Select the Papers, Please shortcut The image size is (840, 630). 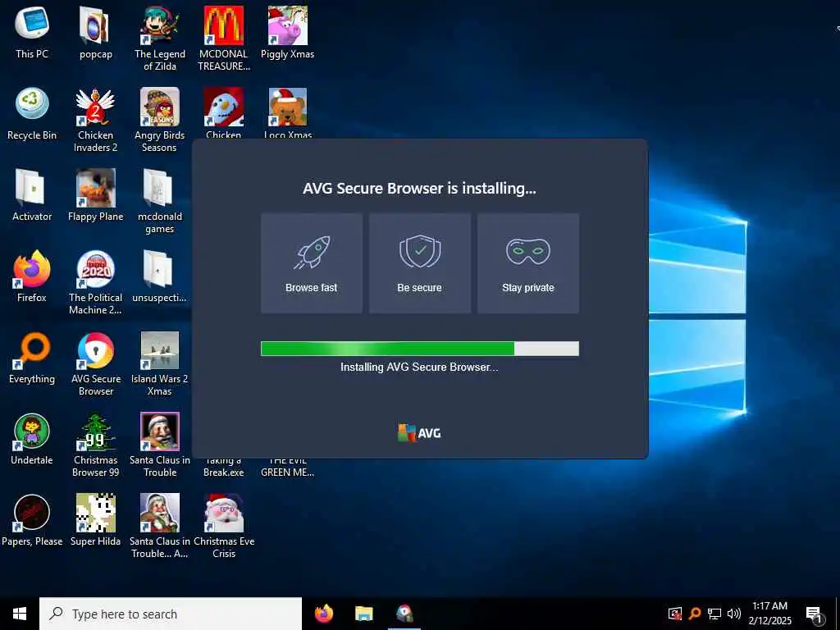coord(32,520)
